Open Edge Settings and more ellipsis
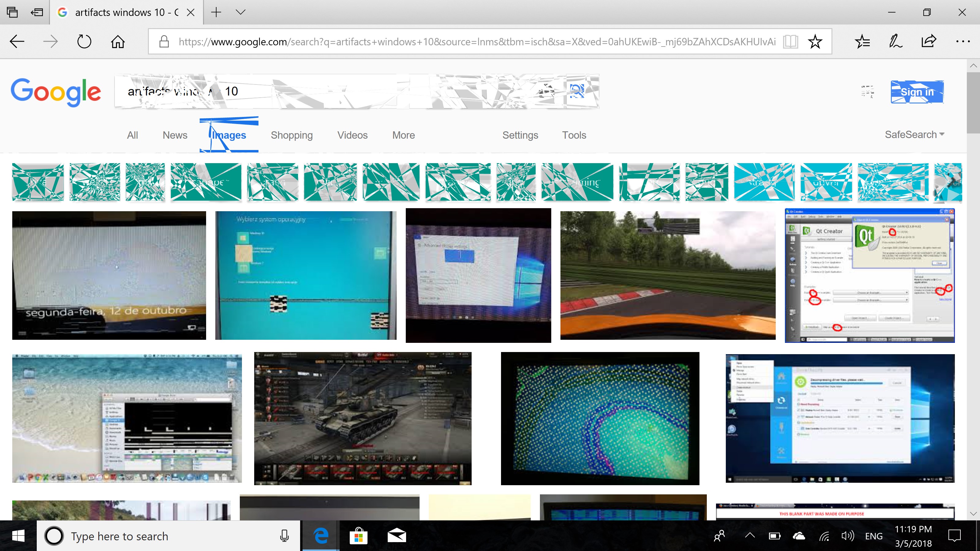 point(963,41)
